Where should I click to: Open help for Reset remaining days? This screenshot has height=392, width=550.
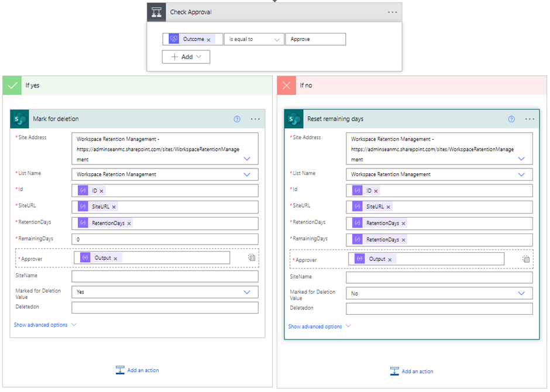511,119
